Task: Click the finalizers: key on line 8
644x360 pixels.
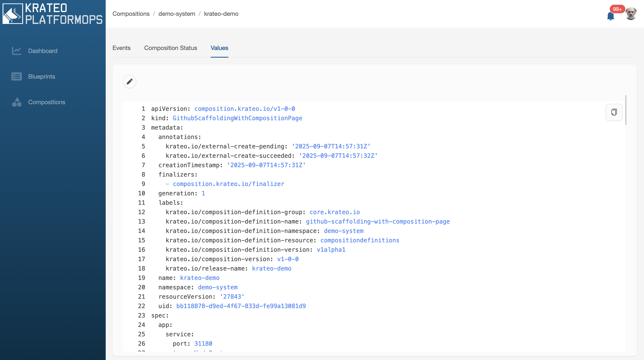Action: coord(178,174)
